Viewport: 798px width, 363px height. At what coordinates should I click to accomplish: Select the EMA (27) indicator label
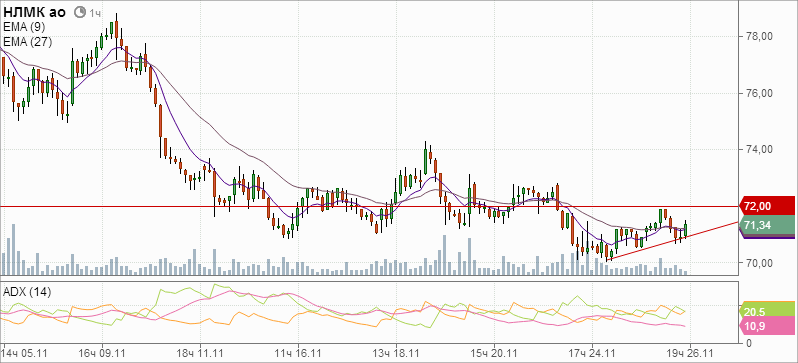27,42
